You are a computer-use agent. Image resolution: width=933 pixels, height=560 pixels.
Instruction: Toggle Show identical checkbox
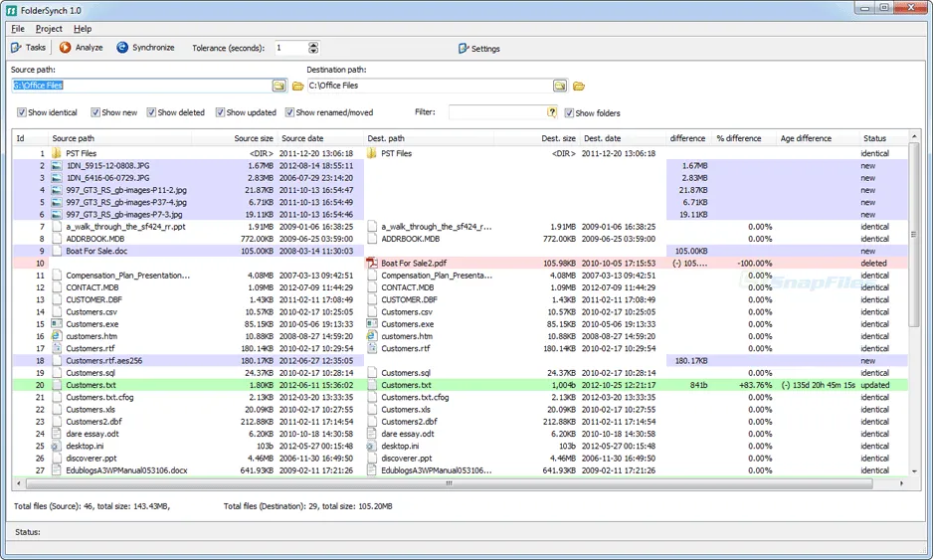pos(22,112)
